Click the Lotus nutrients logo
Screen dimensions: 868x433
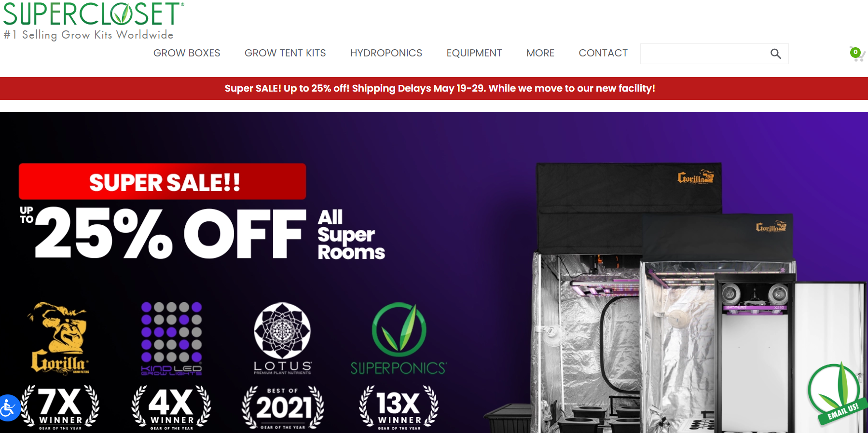pos(283,338)
